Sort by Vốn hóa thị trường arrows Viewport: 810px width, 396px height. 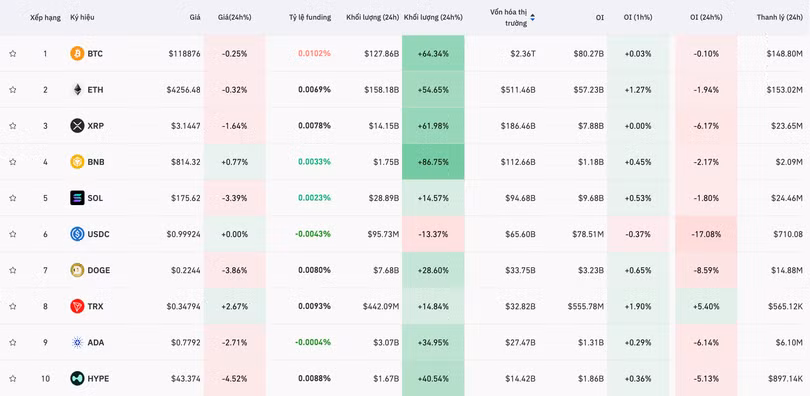(x=533, y=18)
